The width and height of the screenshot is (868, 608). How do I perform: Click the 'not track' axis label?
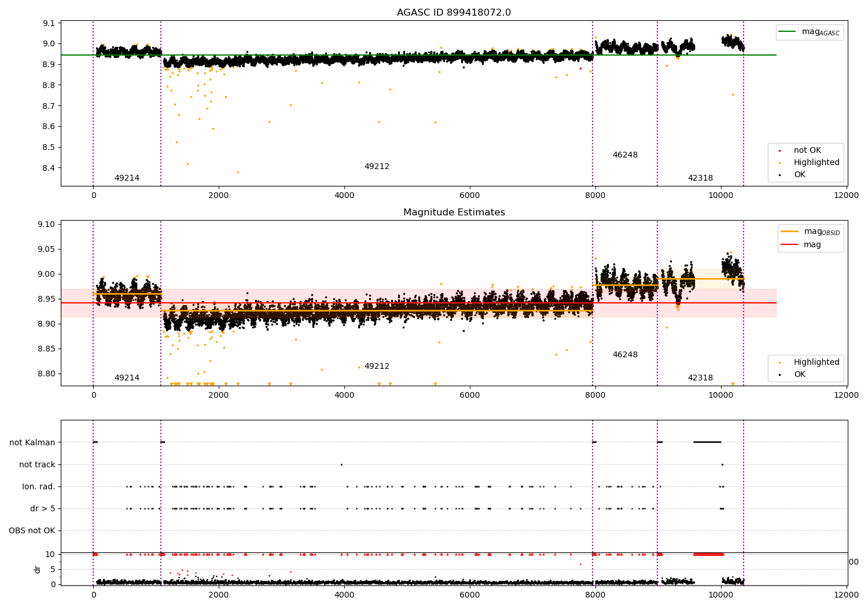pos(37,464)
